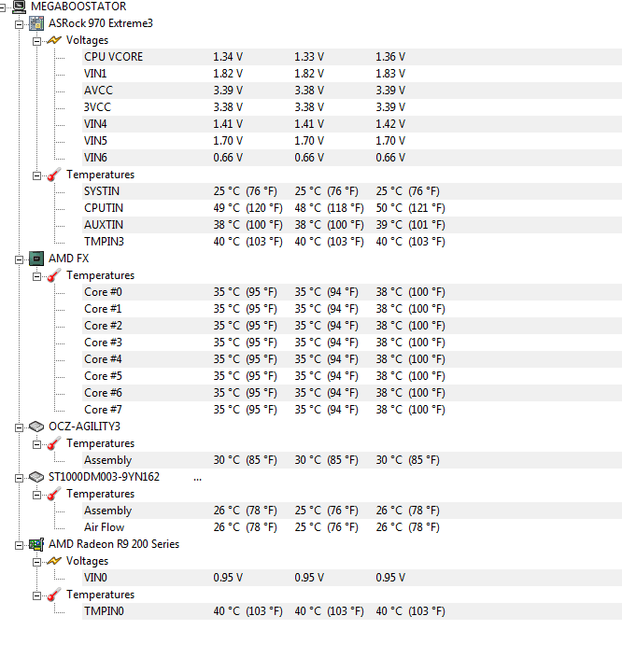The height and width of the screenshot is (672, 622).
Task: Click the thermometer icon under ASRock 970 Extreme3
Action: pyautogui.click(x=54, y=175)
